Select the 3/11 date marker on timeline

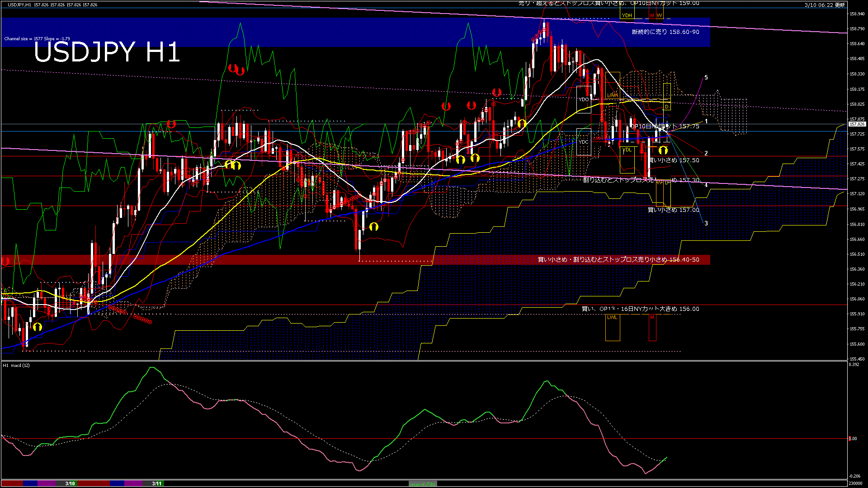[x=156, y=483]
